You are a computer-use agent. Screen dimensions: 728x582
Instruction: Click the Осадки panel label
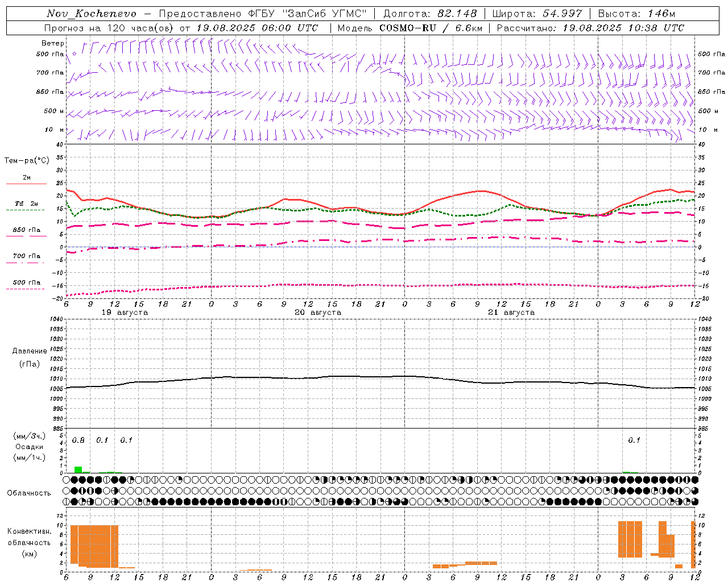click(x=30, y=447)
